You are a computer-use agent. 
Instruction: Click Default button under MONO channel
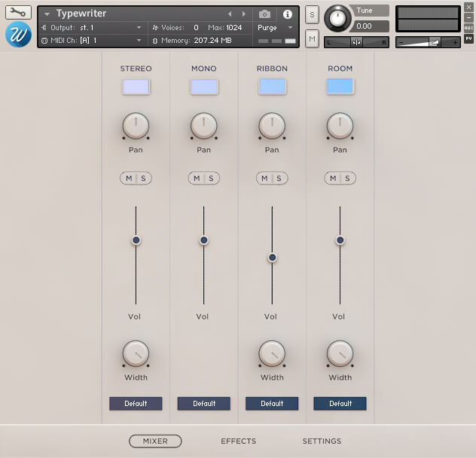coord(203,404)
